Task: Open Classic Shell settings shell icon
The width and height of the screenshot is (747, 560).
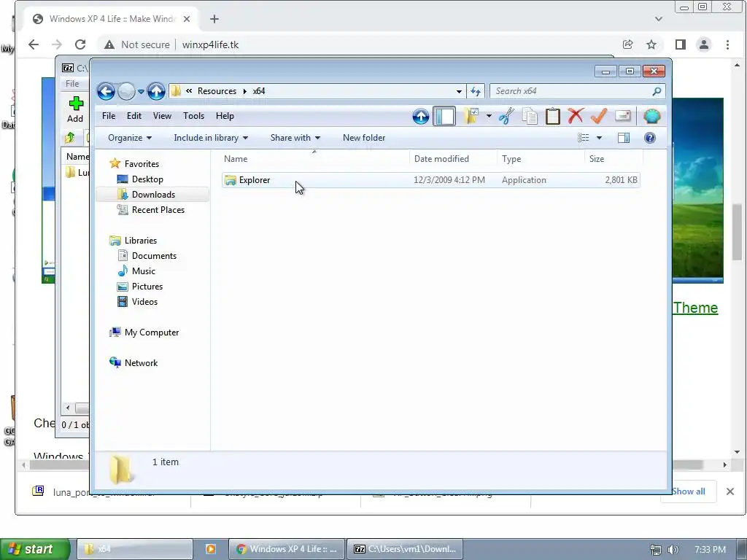Action: [651, 116]
